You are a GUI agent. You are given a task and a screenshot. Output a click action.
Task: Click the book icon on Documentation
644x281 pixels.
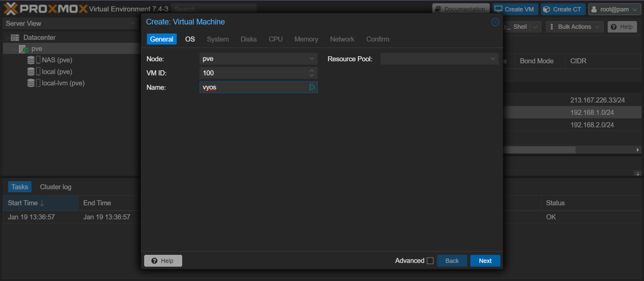pyautogui.click(x=438, y=9)
